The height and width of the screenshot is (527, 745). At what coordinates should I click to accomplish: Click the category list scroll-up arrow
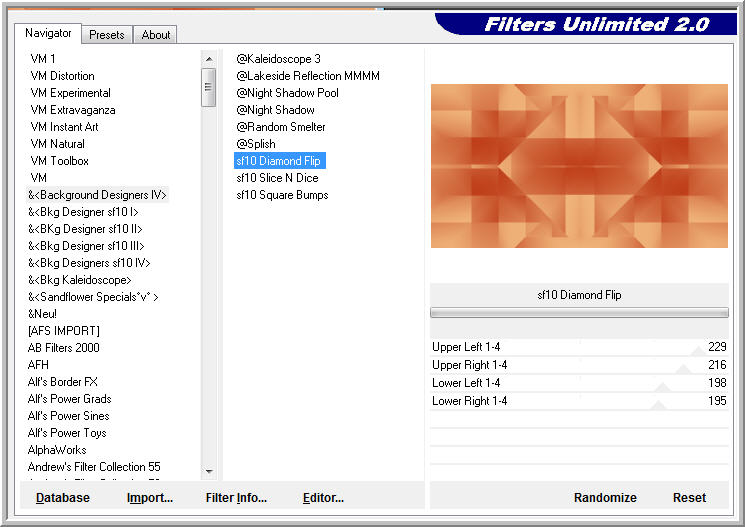(x=209, y=59)
